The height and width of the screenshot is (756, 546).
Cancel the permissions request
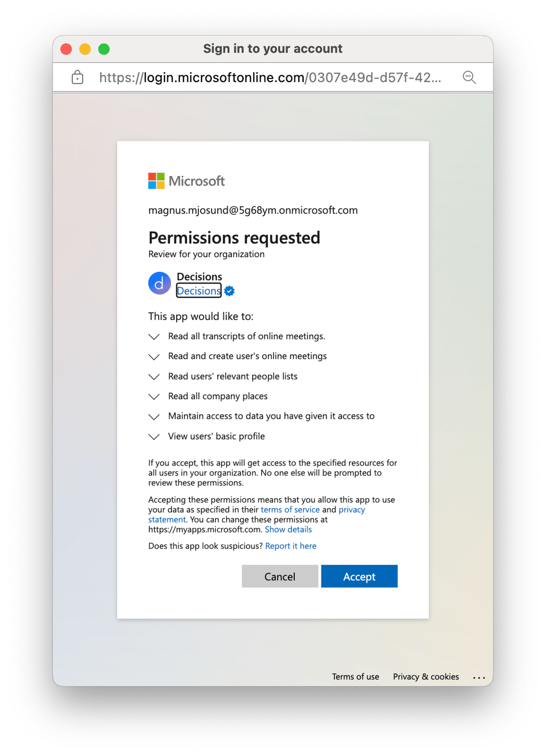[x=280, y=576]
